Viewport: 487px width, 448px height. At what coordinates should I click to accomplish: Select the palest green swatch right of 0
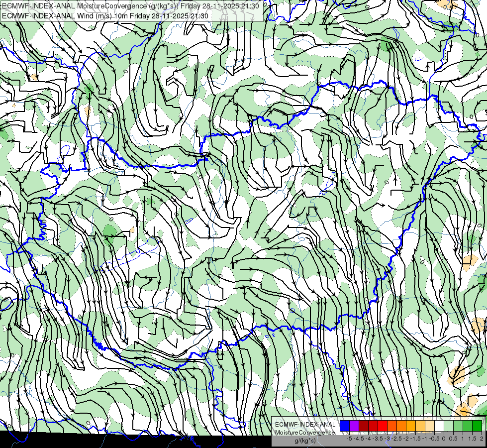pos(449,426)
